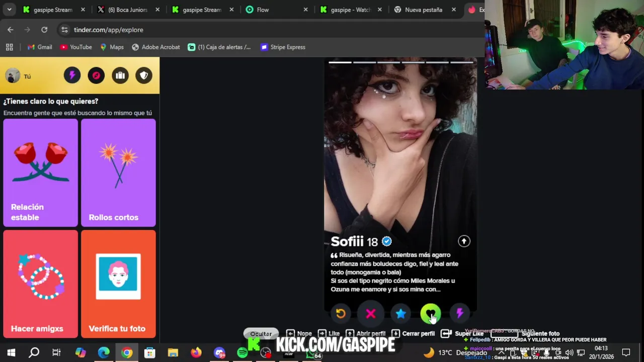The height and width of the screenshot is (362, 644).
Task: Switch to the (6) Boca Juniors tab
Action: (x=128, y=10)
